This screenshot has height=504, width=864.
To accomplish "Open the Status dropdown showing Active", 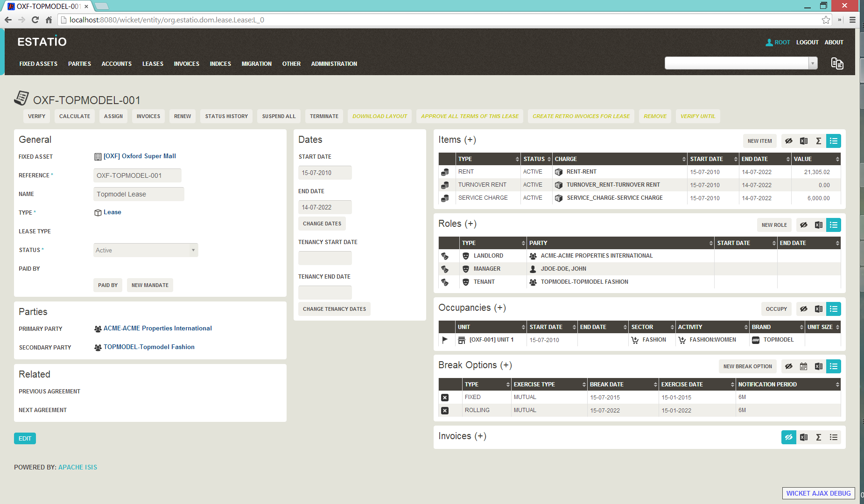I will (146, 250).
